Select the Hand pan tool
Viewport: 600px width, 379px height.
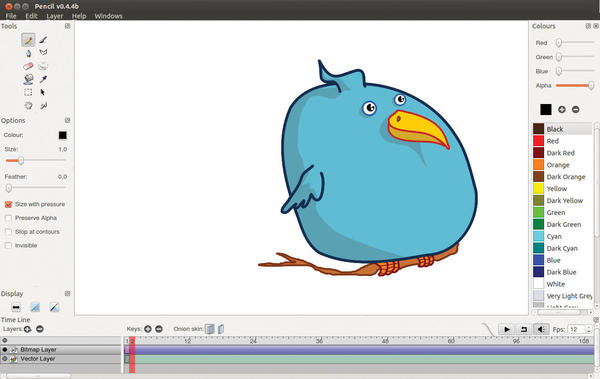click(x=29, y=105)
